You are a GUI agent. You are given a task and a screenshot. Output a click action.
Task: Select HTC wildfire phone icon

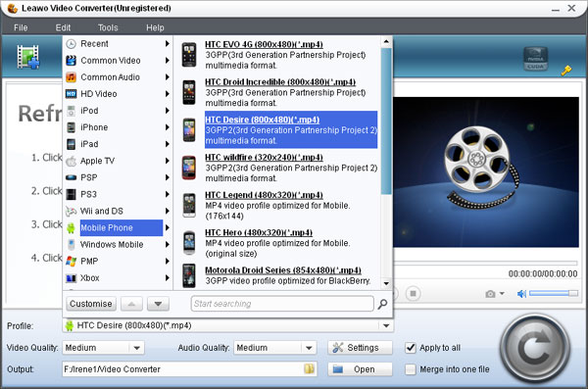tap(189, 168)
